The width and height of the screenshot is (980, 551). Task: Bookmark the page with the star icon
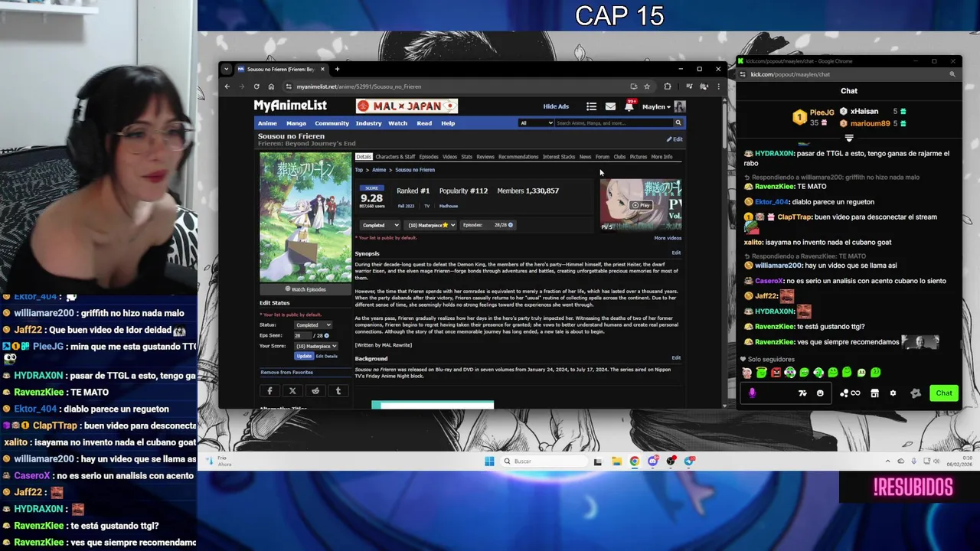647,86
